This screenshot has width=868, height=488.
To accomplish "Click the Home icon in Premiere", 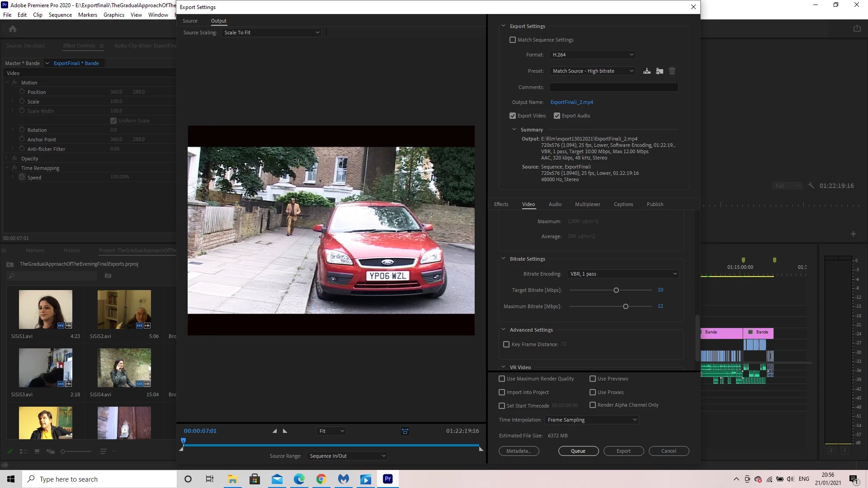I will [13, 29].
